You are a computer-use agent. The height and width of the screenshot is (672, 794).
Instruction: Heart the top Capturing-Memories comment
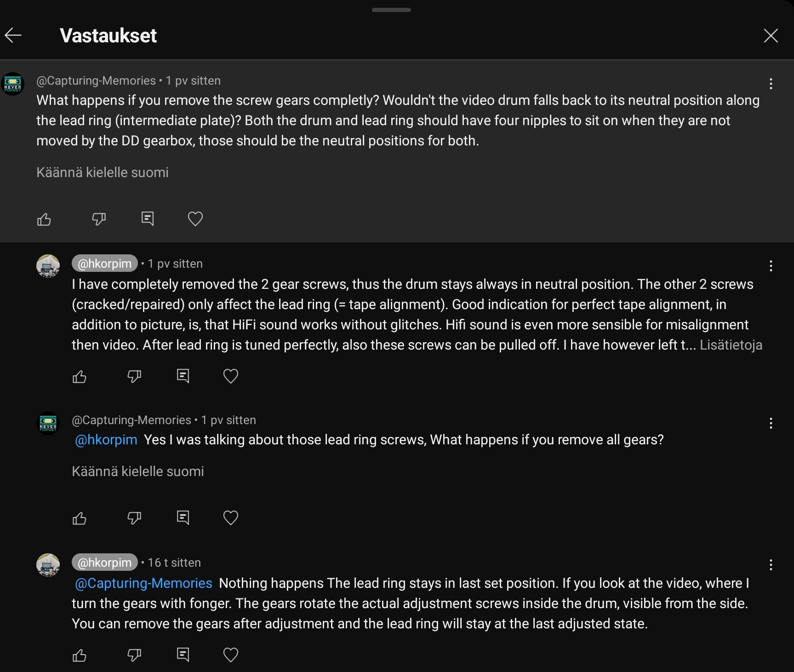click(195, 218)
